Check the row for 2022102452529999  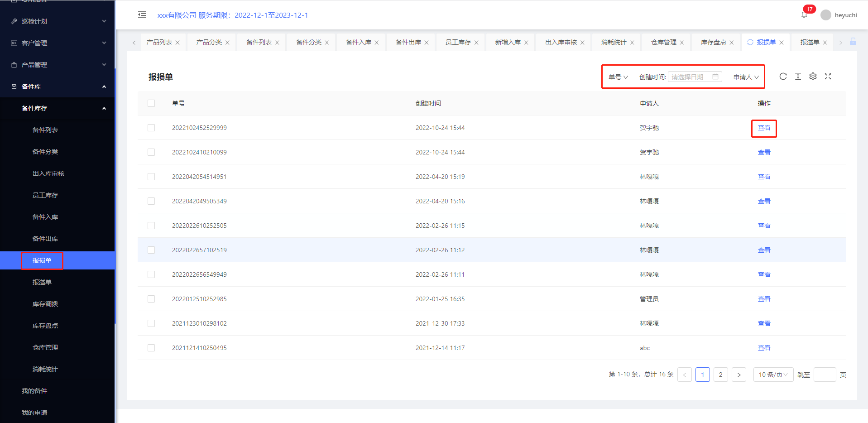[151, 128]
